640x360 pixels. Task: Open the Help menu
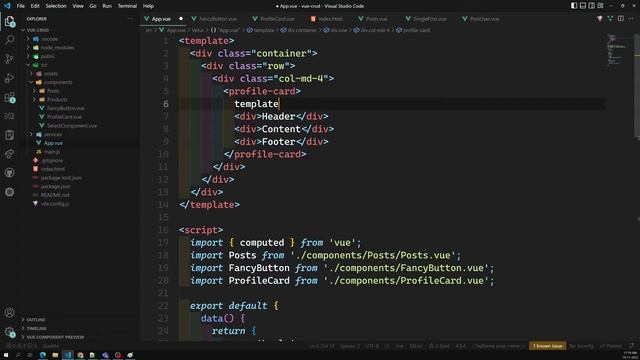click(x=148, y=6)
